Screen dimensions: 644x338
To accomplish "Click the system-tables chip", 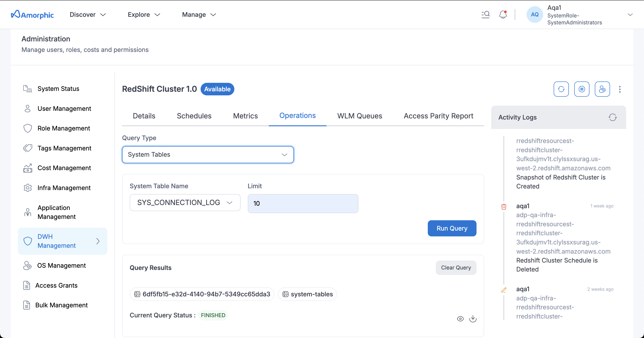I will tap(307, 294).
